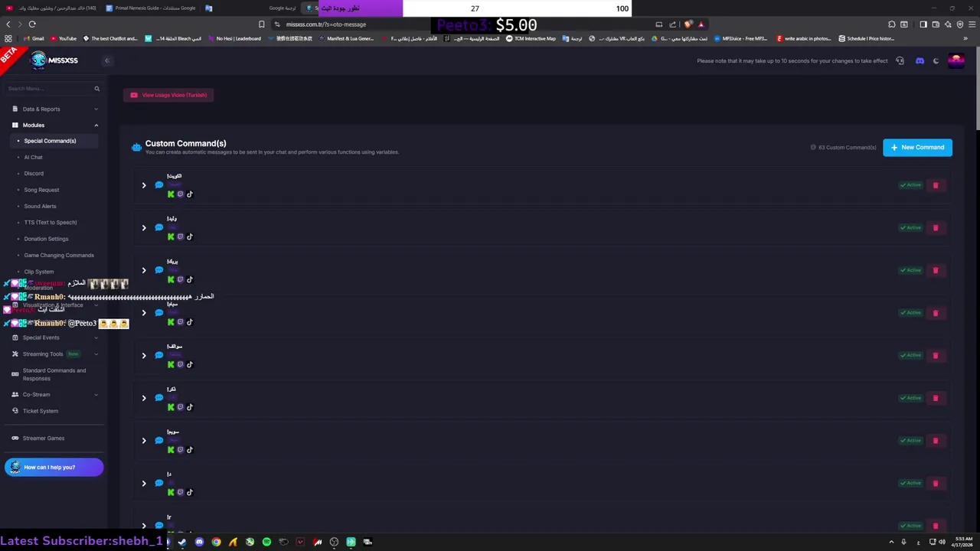Select AI Chat module
The image size is (980, 551).
[33, 158]
